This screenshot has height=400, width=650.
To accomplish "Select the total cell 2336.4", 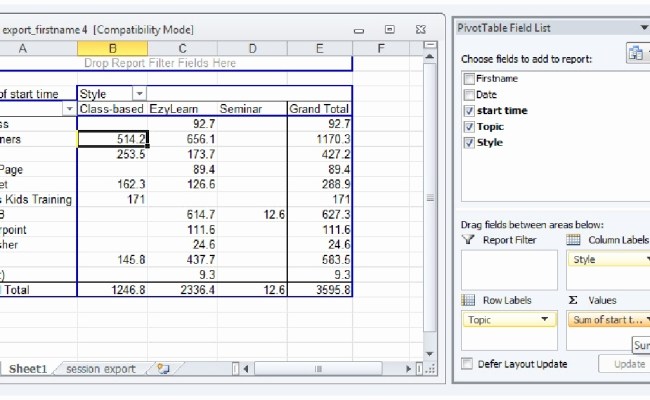I will [182, 290].
